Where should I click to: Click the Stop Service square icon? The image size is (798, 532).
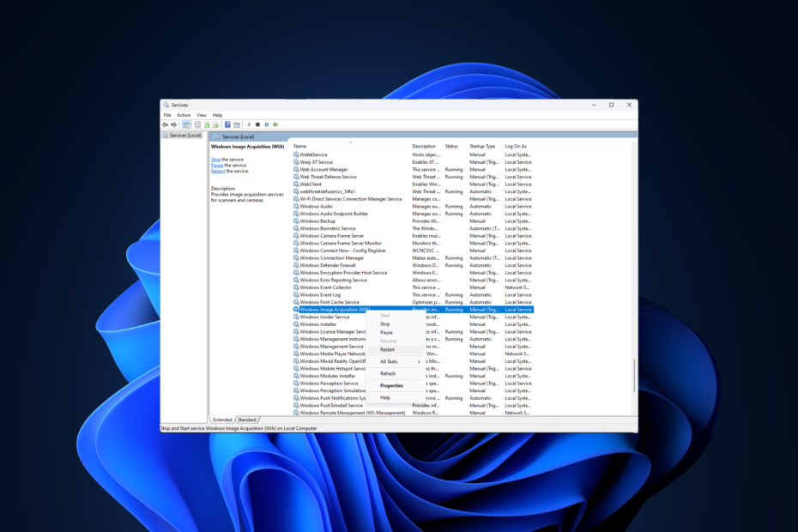(257, 124)
